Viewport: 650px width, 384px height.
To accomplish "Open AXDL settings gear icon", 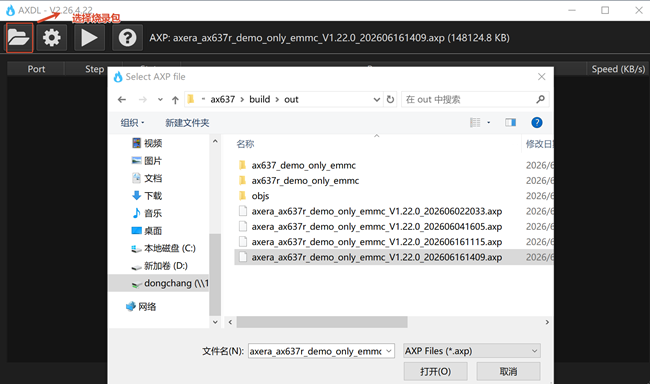I will point(52,38).
